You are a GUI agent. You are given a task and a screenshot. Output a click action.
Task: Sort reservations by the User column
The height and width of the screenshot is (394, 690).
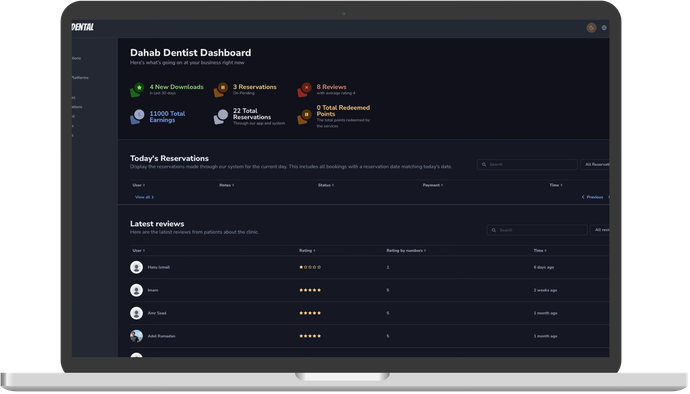139,185
